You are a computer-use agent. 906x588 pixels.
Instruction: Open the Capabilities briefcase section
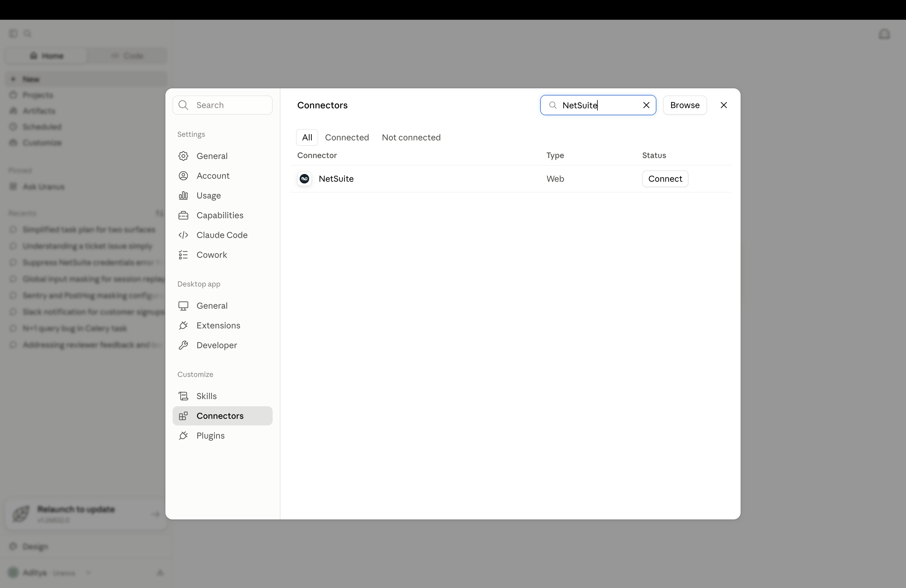(x=222, y=215)
